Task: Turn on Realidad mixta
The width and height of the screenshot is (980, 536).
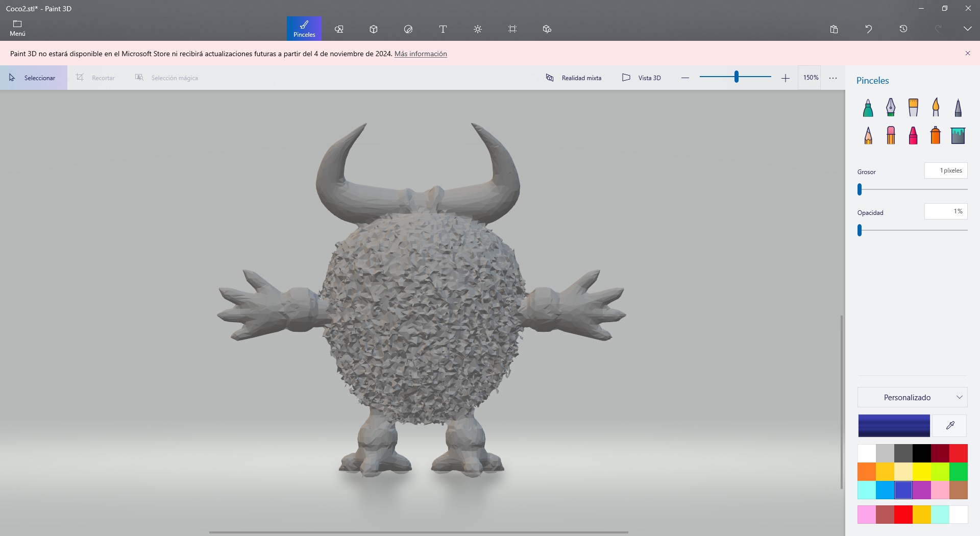Action: (574, 78)
